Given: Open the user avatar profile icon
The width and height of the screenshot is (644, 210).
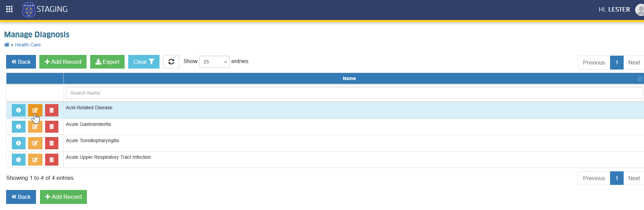Looking at the screenshot, I should point(640,9).
